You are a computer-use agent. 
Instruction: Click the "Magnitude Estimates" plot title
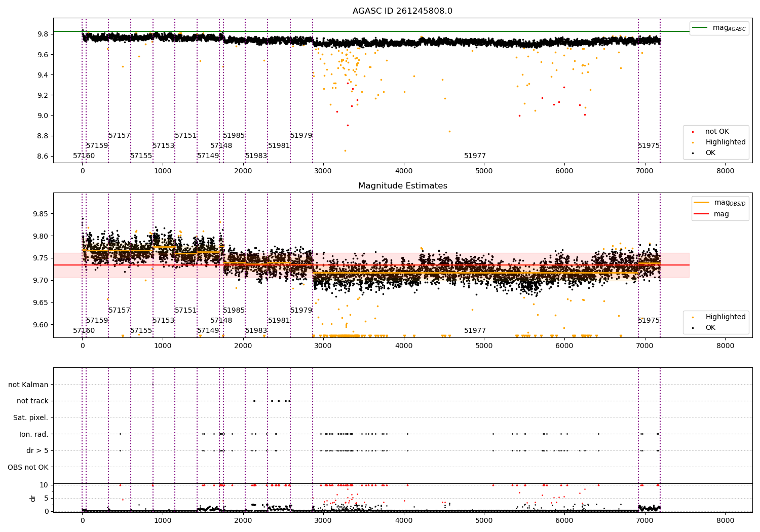click(402, 186)
